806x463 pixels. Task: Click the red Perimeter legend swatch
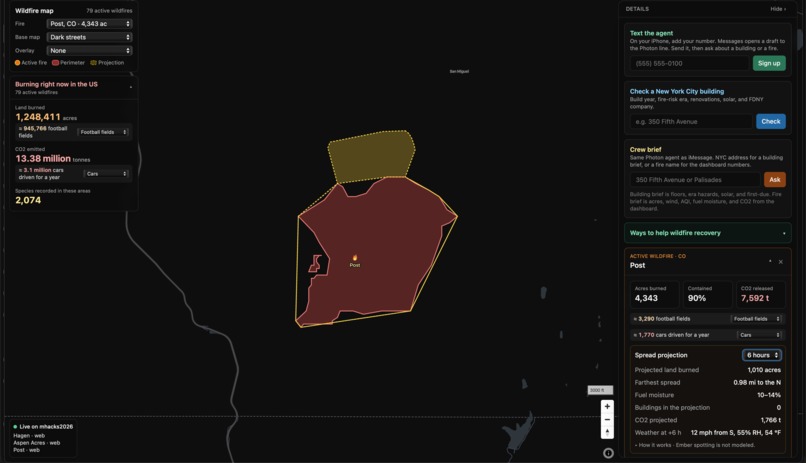tap(55, 63)
